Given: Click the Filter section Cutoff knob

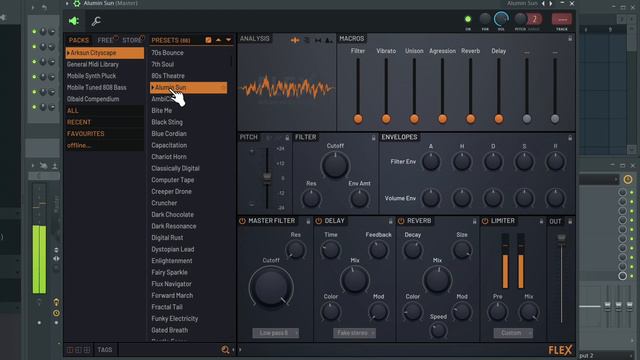Looking at the screenshot, I should click(x=335, y=165).
